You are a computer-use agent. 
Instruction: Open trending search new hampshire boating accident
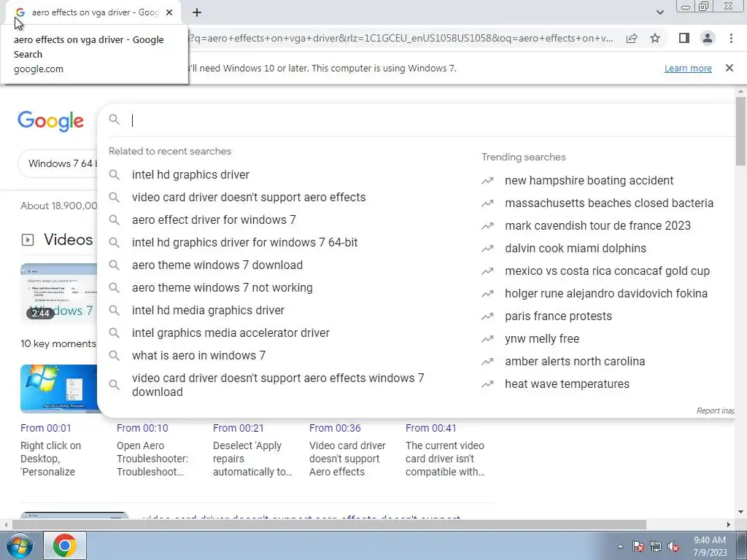coord(589,181)
